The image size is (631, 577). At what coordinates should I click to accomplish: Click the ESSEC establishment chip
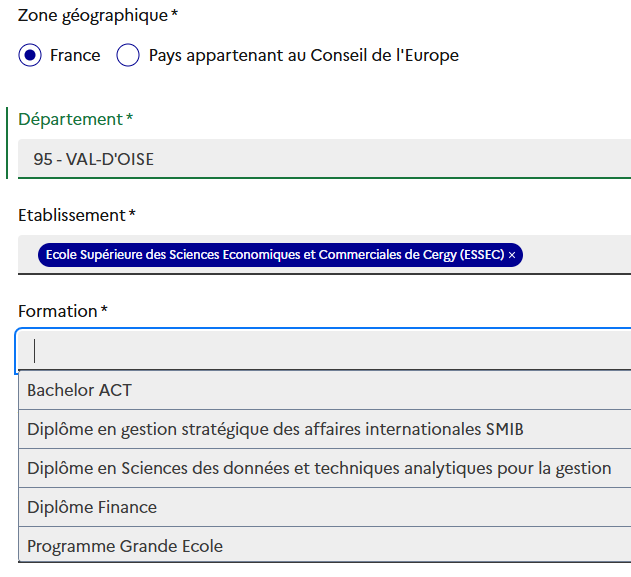pyautogui.click(x=270, y=255)
